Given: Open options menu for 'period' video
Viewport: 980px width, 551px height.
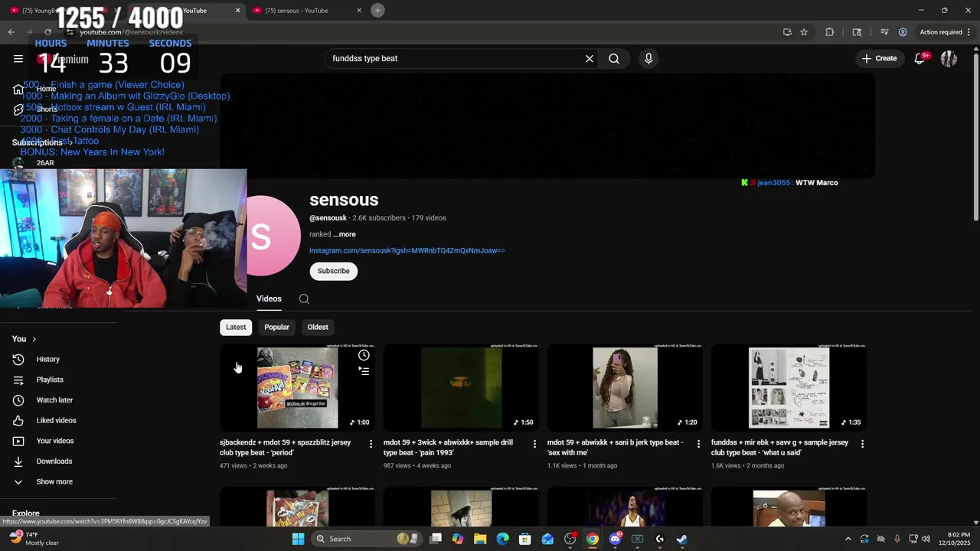Looking at the screenshot, I should [371, 444].
